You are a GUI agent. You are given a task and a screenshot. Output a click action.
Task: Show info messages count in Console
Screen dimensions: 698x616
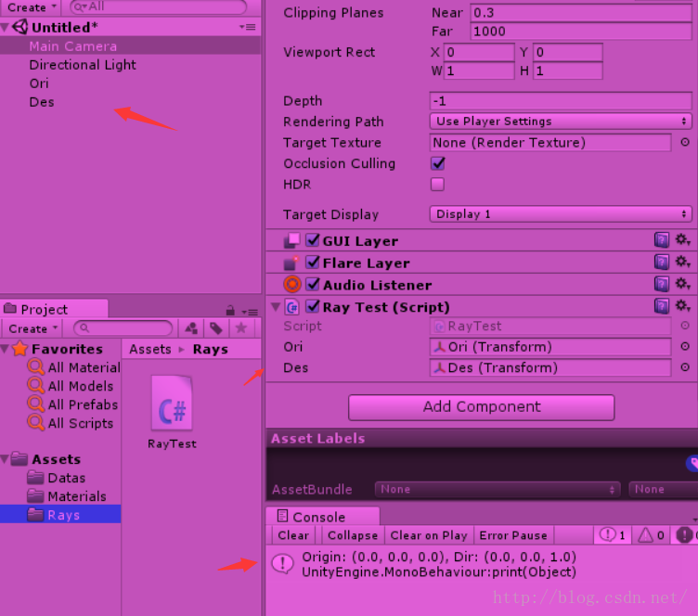tap(612, 535)
